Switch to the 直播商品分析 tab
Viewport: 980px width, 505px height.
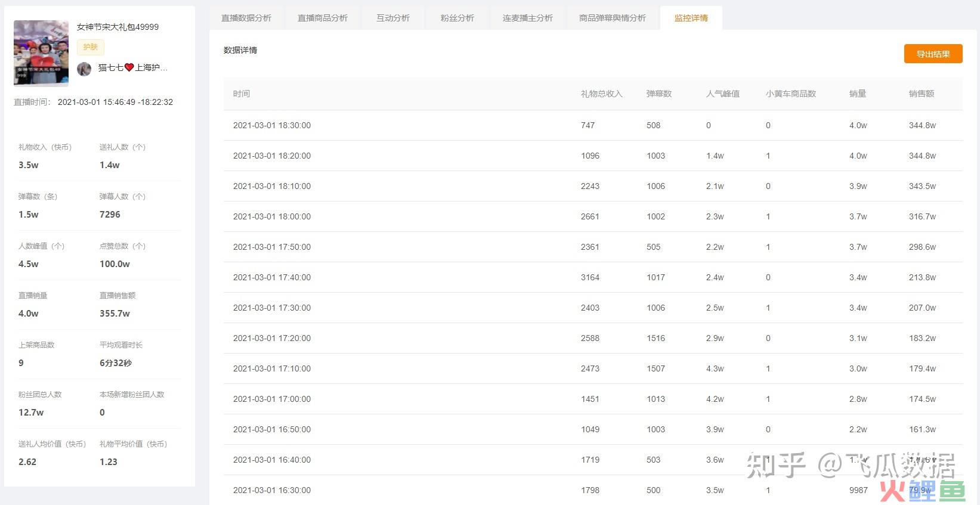[x=323, y=18]
